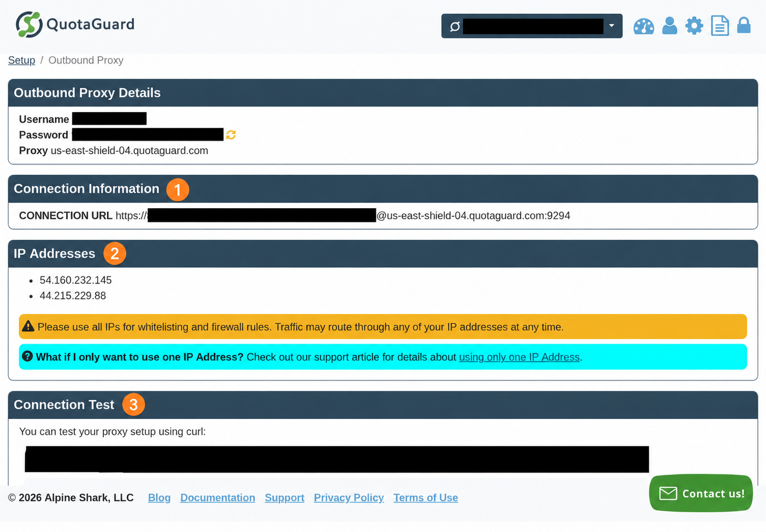Image resolution: width=766 pixels, height=532 pixels.
Task: Open the Blog footer link
Action: click(x=159, y=497)
